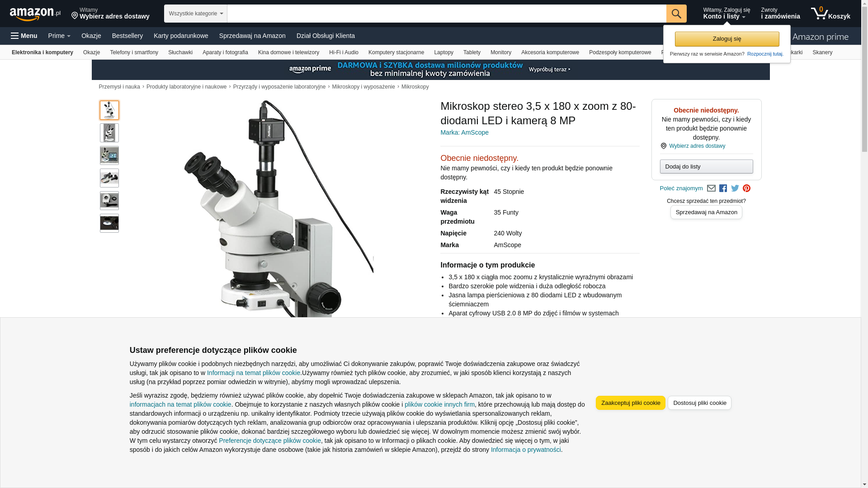Open the Bestsellery menu item
The image size is (868, 488).
127,36
